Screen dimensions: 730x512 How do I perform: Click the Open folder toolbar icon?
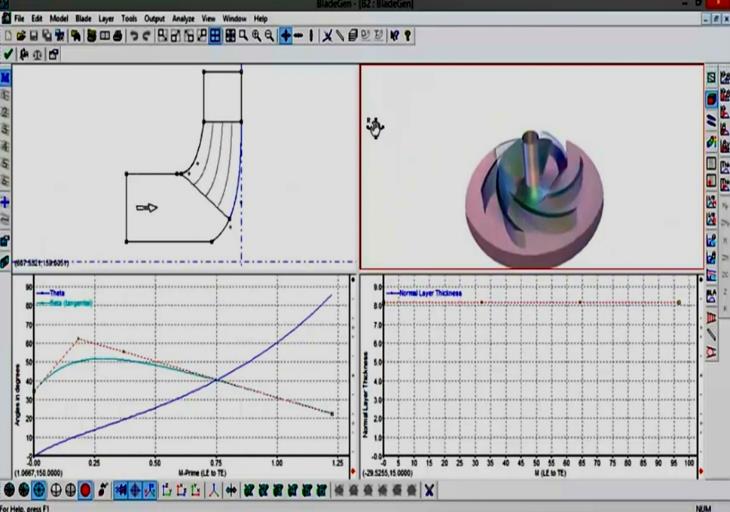click(21, 36)
